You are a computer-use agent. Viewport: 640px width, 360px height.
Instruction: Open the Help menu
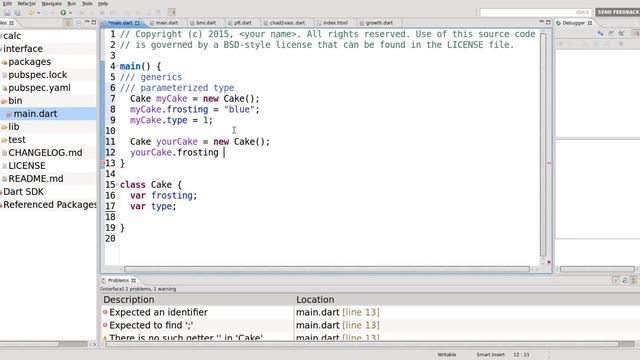tap(103, 3)
